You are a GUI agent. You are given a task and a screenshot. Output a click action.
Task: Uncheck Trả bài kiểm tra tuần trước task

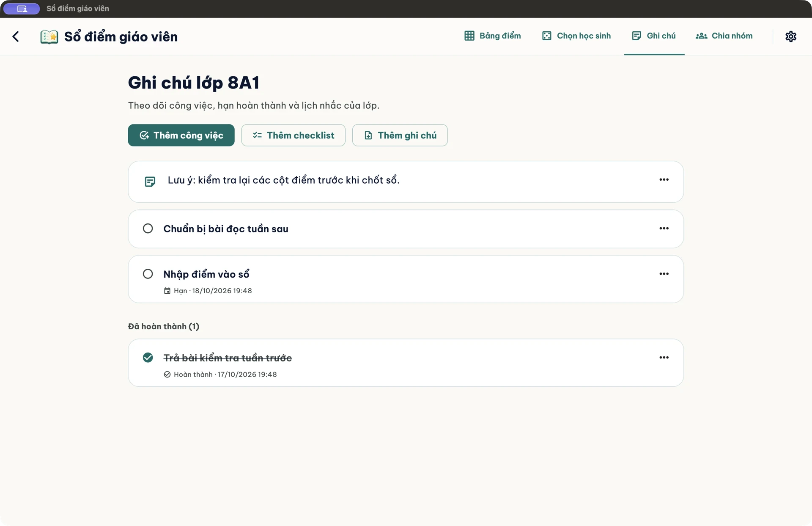[x=148, y=358]
